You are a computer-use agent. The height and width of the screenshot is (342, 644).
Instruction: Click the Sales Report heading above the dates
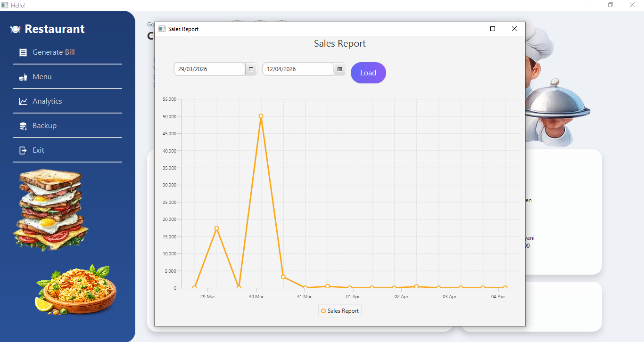(x=340, y=44)
